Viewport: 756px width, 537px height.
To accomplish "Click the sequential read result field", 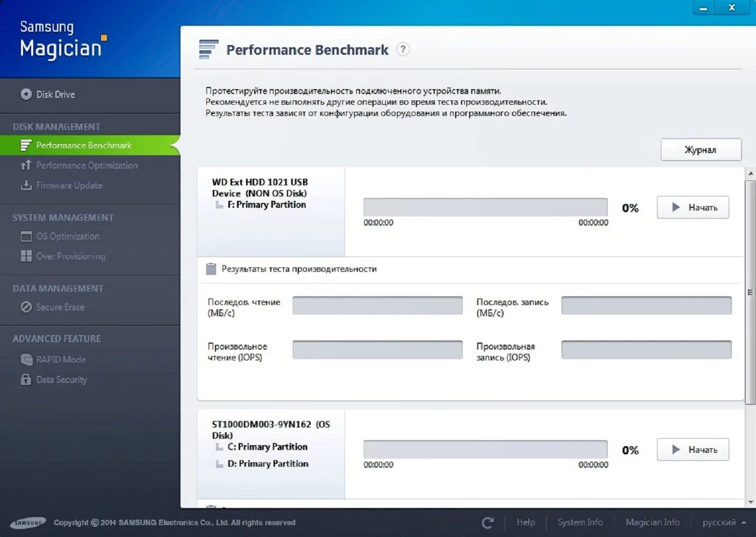I will (x=377, y=306).
